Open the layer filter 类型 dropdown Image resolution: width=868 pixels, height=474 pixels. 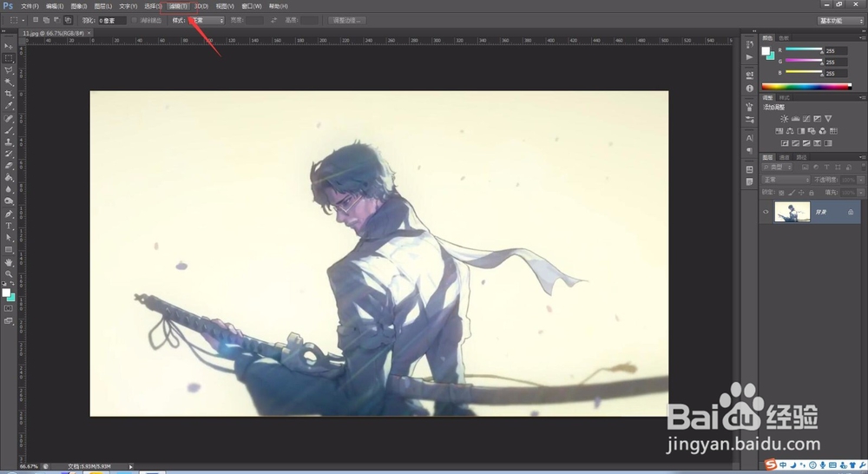[778, 167]
